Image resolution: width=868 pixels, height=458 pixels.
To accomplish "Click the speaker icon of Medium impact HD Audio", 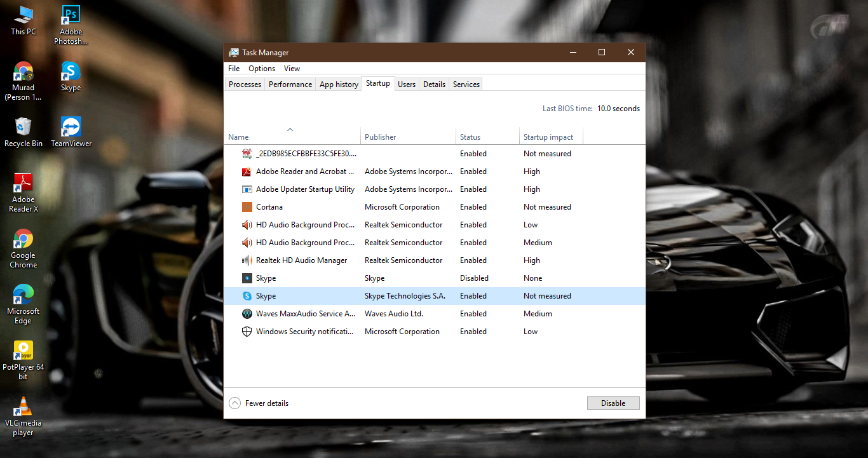I will point(247,243).
